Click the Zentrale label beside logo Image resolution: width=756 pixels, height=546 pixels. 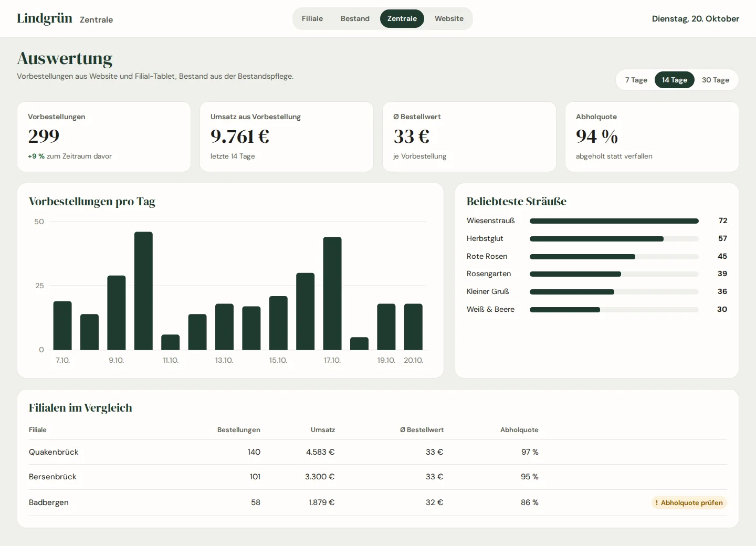(96, 19)
